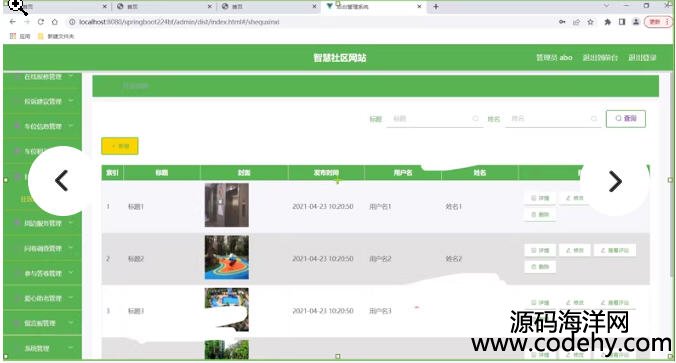Expand the 在线报修管理 sidebar menu
Viewport: 676px width, 363px height.
click(42, 77)
